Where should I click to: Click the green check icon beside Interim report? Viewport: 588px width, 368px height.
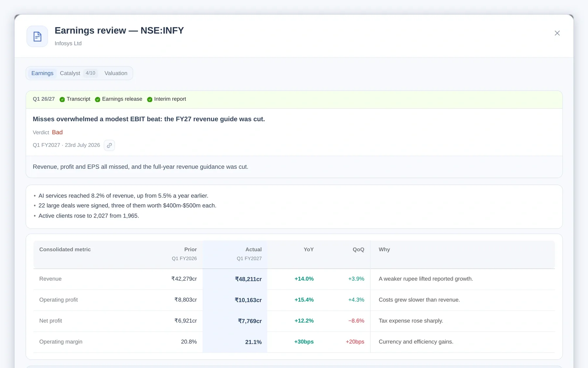click(x=150, y=99)
